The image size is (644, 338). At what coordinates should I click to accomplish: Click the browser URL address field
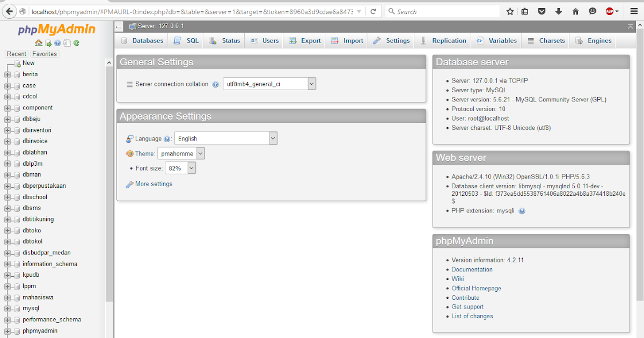192,11
